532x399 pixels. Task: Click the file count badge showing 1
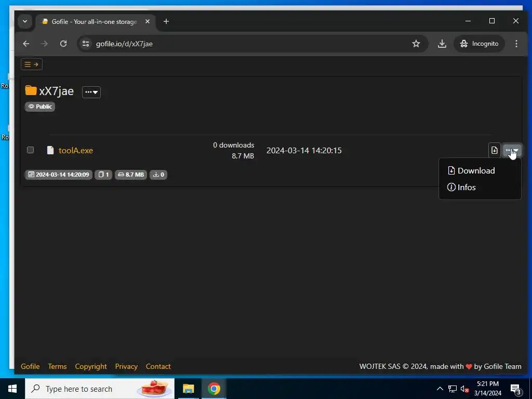[x=103, y=175]
